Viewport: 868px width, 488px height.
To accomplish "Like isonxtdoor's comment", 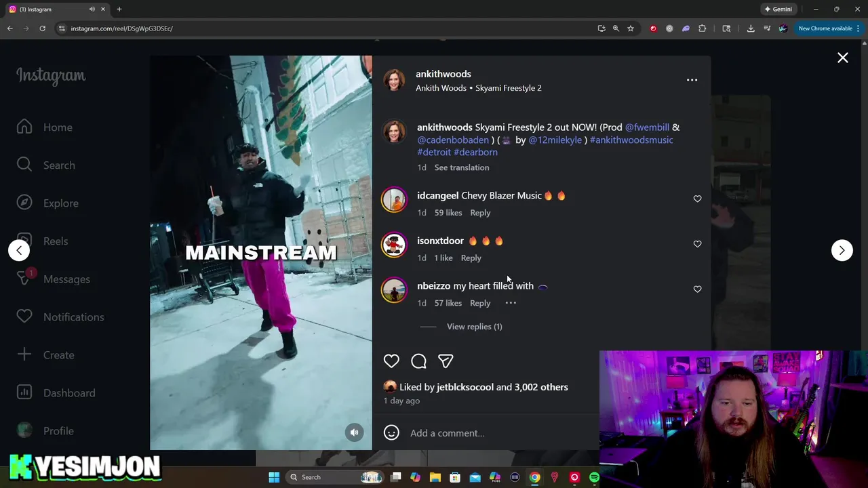I will tap(697, 244).
